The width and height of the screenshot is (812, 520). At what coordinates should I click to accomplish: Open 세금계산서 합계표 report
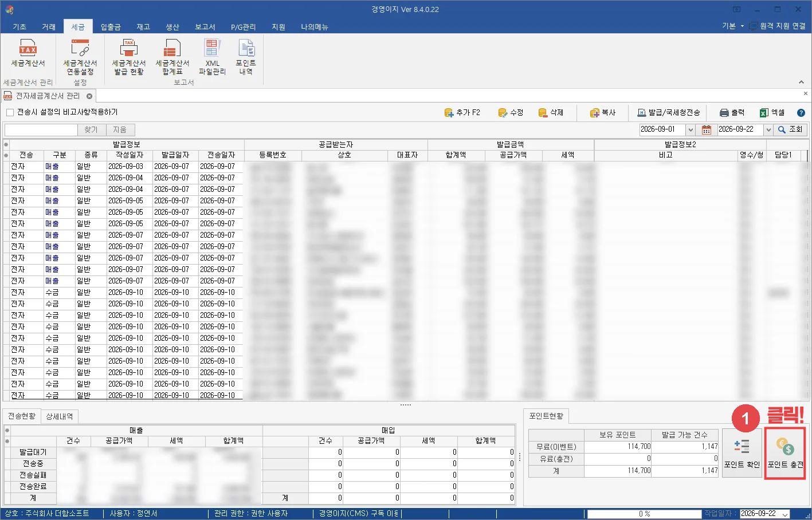(172, 57)
